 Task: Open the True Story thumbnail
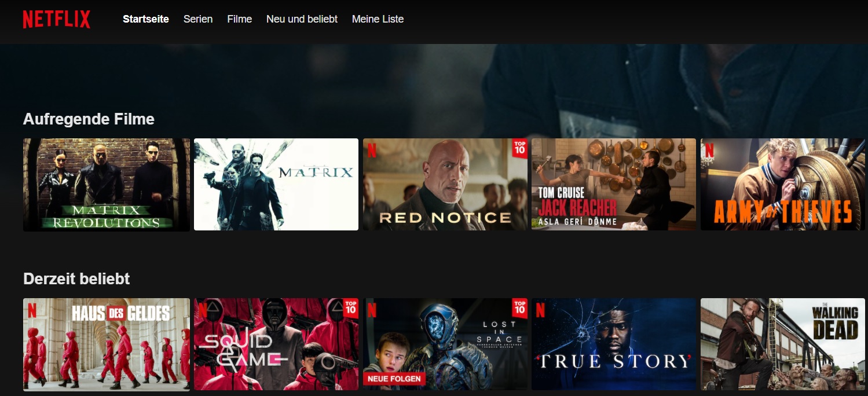(614, 344)
